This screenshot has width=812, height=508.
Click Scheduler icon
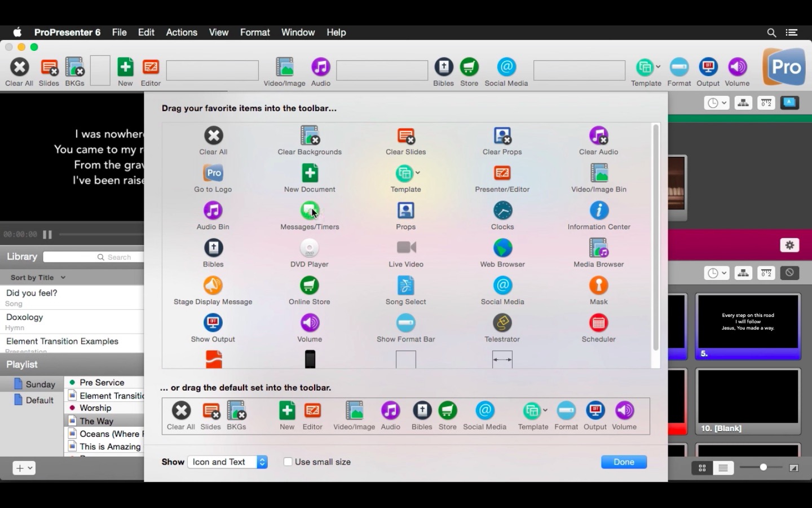pos(599,323)
